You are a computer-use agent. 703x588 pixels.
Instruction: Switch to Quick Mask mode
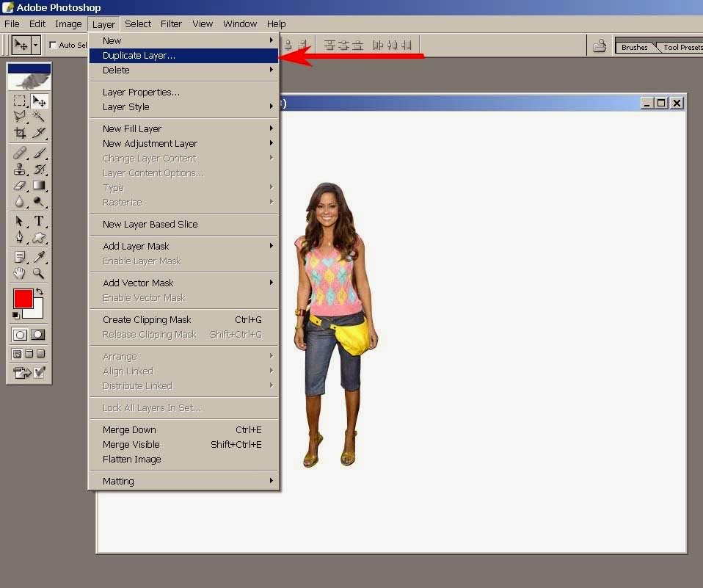[38, 334]
